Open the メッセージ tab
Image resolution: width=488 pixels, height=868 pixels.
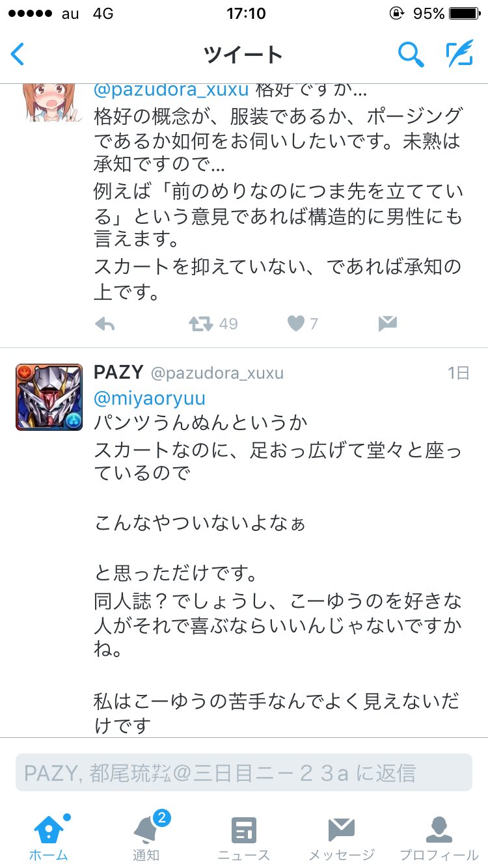(341, 836)
